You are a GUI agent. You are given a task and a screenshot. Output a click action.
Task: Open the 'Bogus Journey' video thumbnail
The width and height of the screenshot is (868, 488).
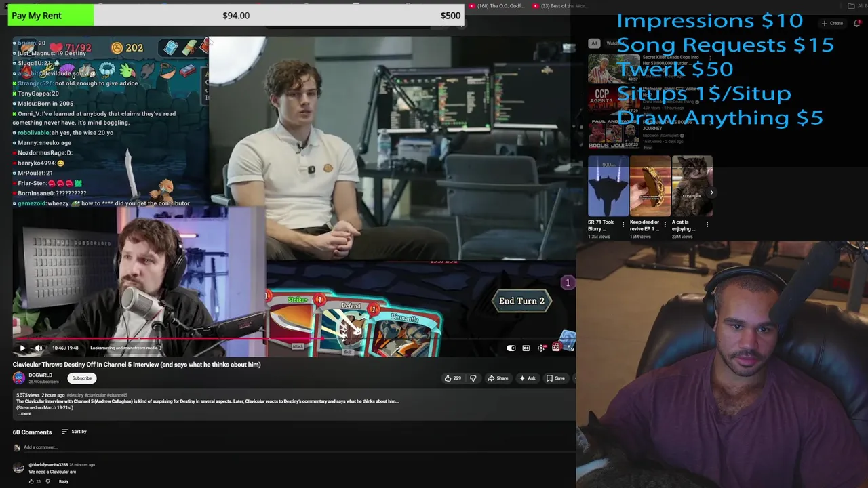[612, 133]
